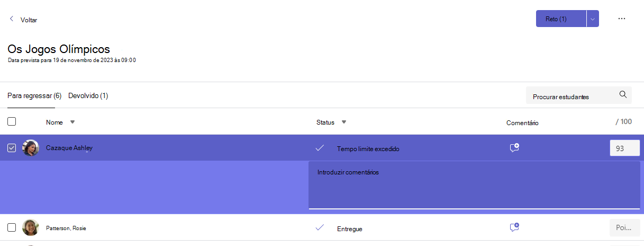The width and height of the screenshot is (644, 246).
Task: Uncheck the Cazaque Ashley checkbox
Action: (12, 148)
